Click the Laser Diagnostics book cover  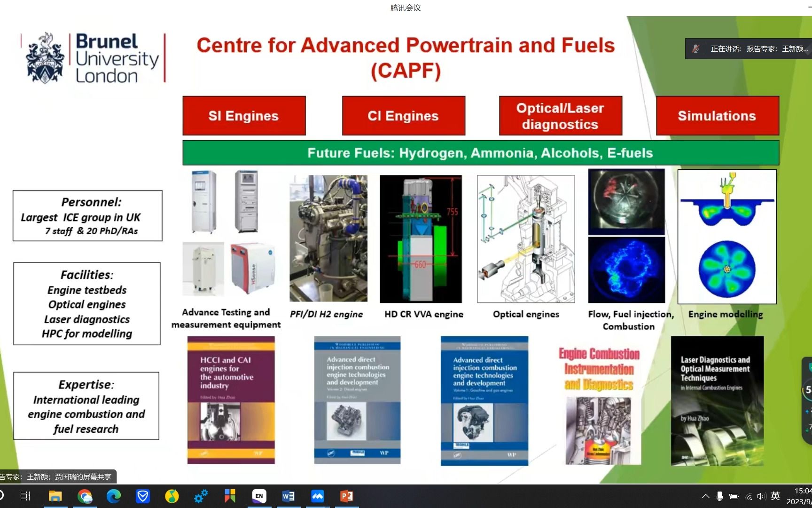coord(717,401)
